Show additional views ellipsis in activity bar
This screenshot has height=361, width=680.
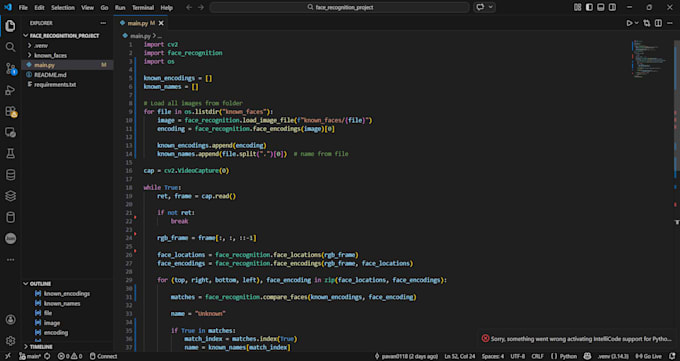tap(10, 259)
